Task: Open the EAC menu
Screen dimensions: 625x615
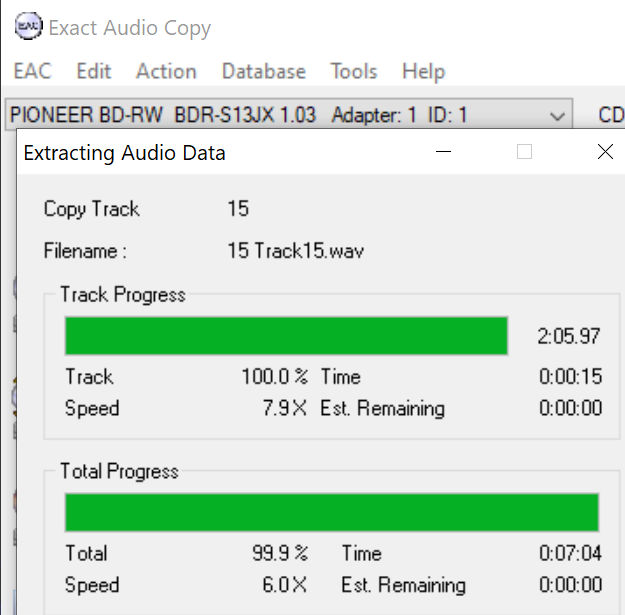Action: tap(32, 71)
